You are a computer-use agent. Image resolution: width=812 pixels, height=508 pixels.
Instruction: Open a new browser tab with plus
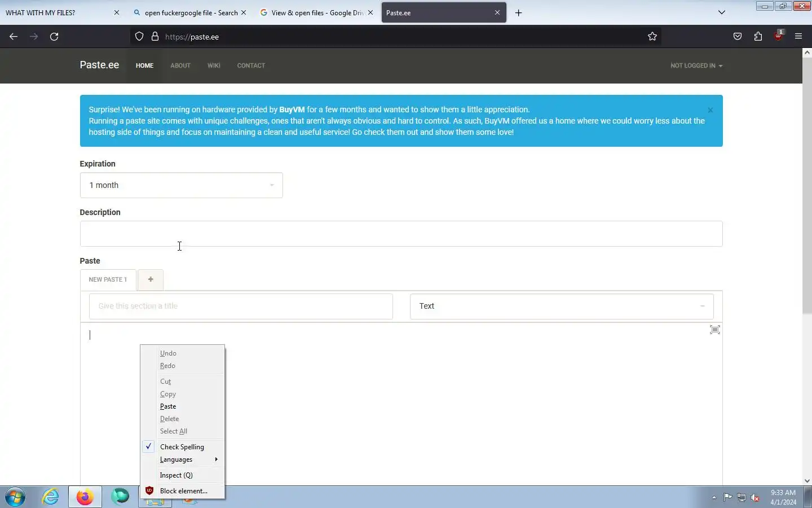pos(519,12)
